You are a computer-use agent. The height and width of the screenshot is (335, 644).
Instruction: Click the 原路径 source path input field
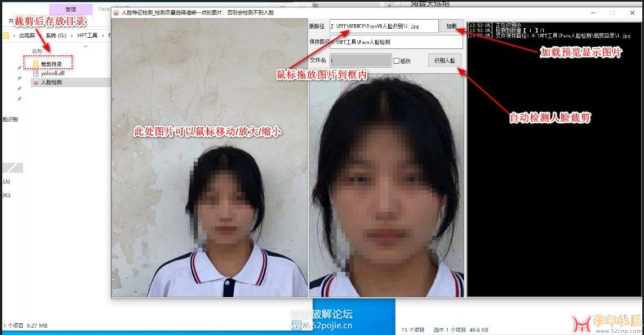click(x=383, y=26)
